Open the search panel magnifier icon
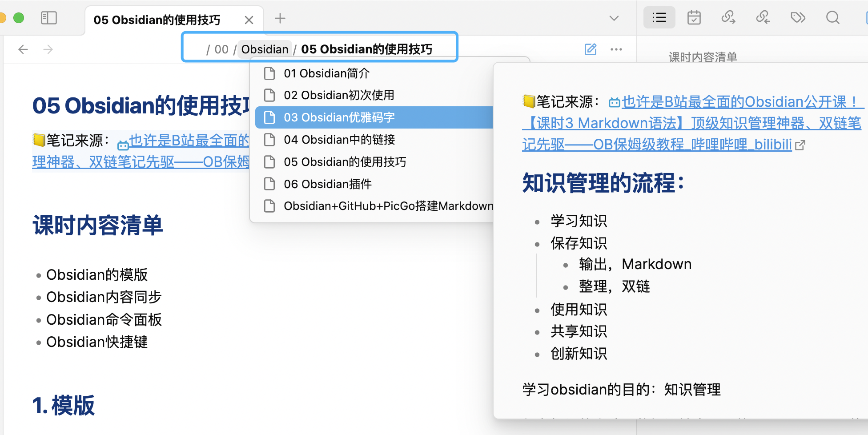The width and height of the screenshot is (868, 435). [833, 18]
